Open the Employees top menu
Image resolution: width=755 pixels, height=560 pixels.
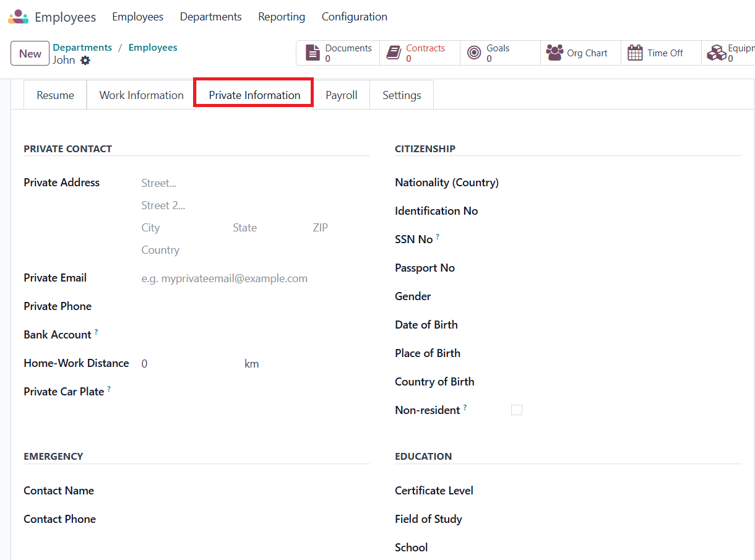(137, 17)
